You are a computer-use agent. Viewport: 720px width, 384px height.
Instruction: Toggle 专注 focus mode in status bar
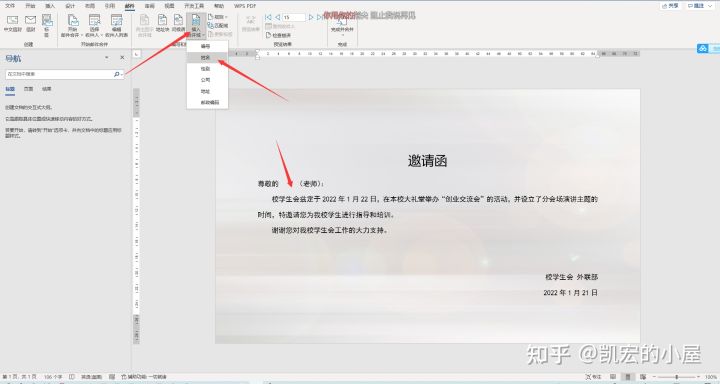tap(593, 377)
